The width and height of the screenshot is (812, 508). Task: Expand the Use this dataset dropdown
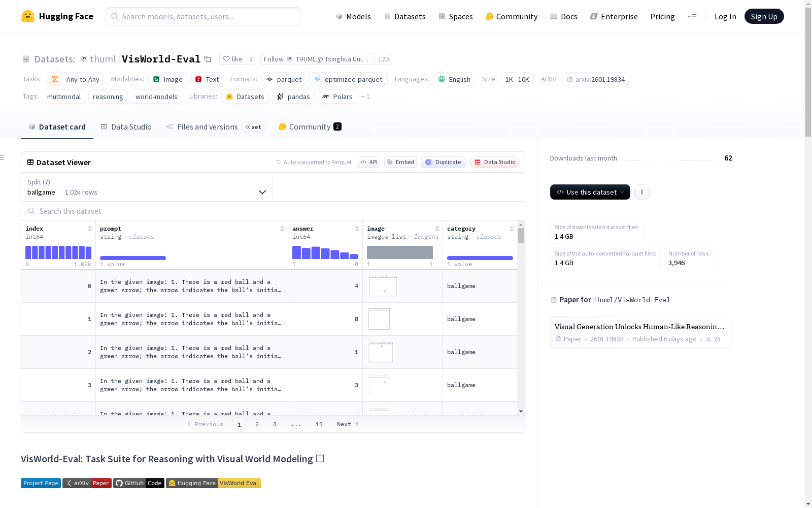(590, 192)
